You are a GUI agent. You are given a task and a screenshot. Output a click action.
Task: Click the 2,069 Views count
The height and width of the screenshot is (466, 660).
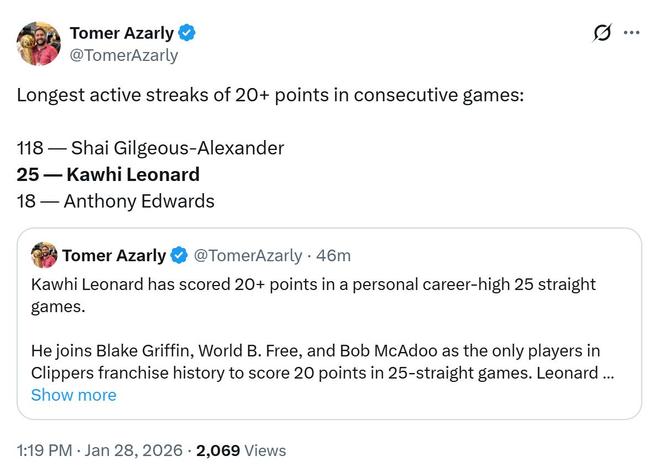[x=241, y=450]
